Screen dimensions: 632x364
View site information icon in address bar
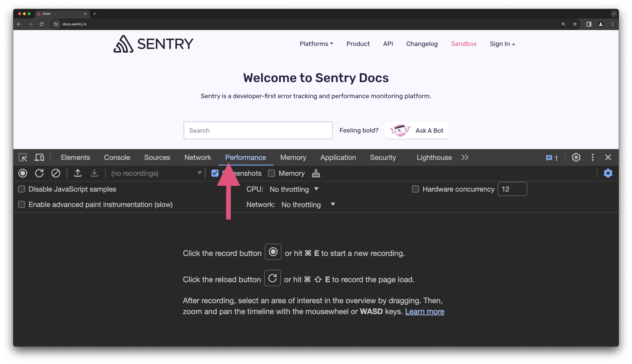pos(56,24)
